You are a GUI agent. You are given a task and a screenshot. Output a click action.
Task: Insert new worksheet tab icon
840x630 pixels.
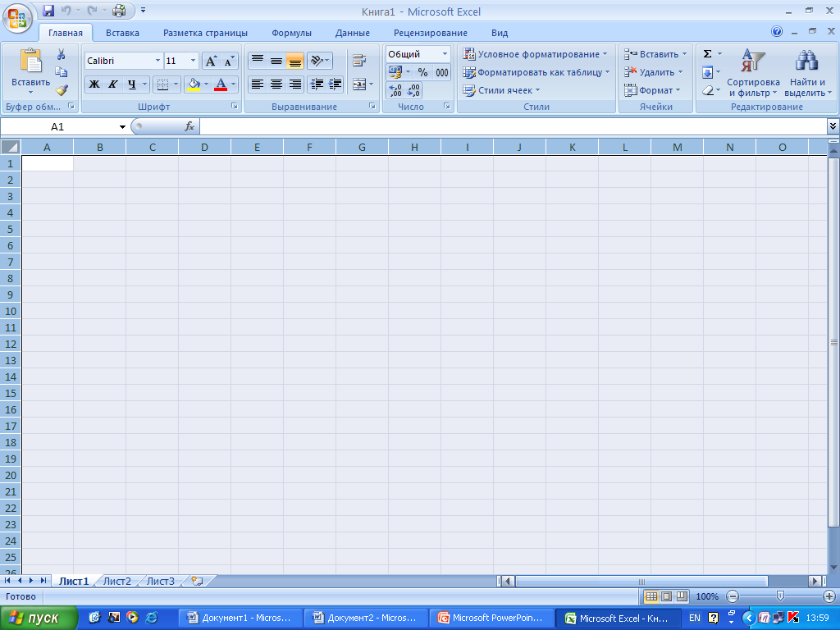pos(197,581)
